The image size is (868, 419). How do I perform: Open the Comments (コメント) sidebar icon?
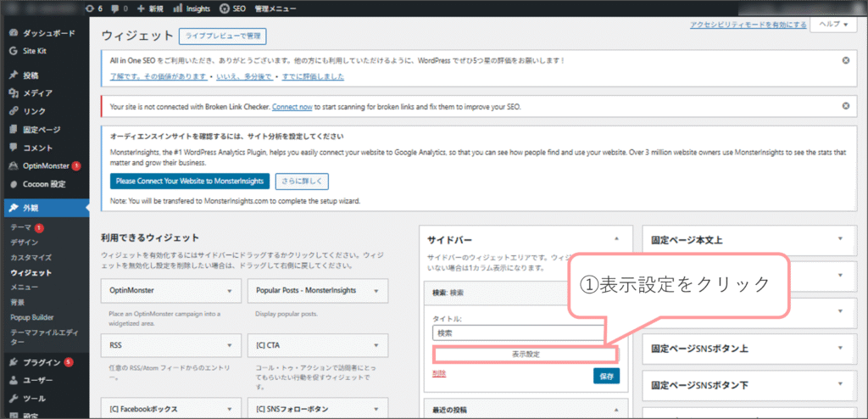coord(14,148)
